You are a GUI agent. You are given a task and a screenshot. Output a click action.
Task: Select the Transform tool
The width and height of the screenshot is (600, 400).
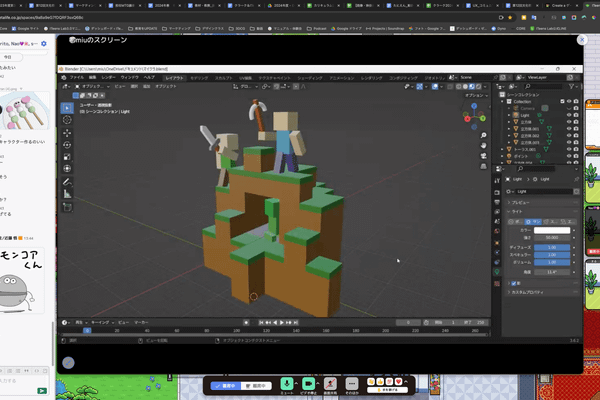[67, 168]
